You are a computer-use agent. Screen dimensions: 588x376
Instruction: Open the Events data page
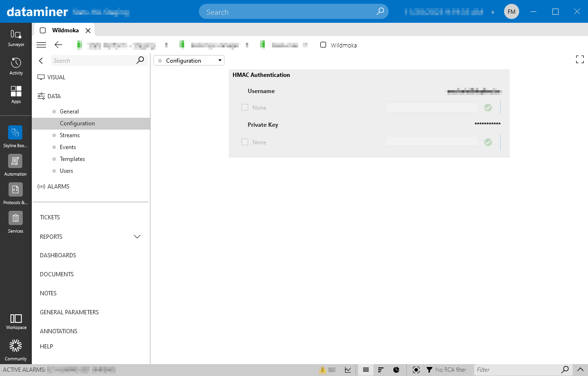[68, 147]
